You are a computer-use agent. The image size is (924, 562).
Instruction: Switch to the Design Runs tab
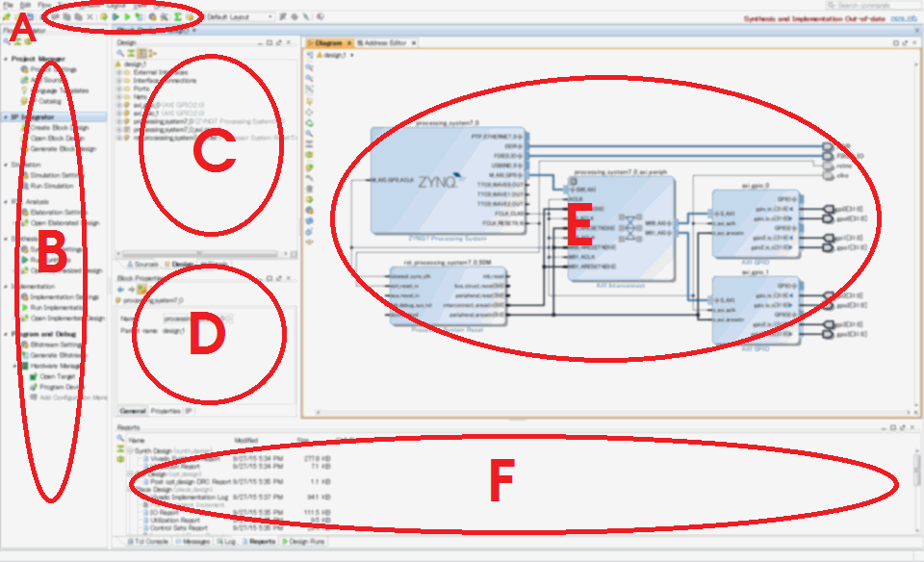[305, 543]
